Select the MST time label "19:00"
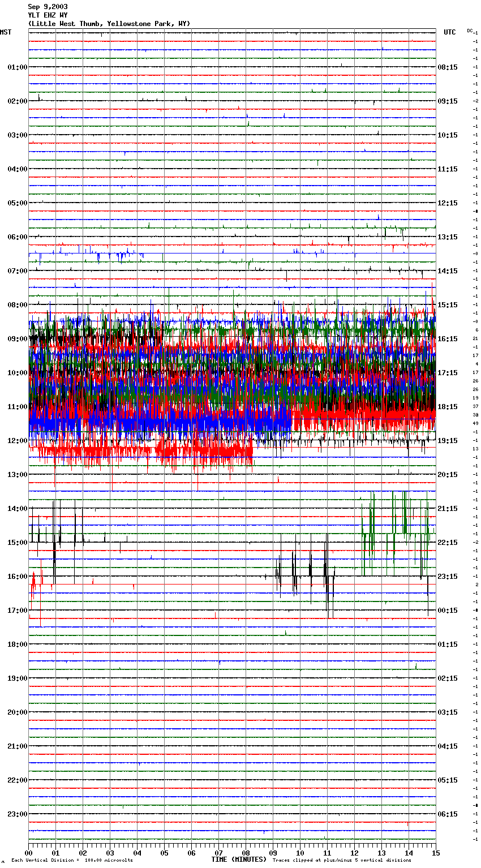Image resolution: width=481 pixels, height=868 pixels. coord(18,678)
